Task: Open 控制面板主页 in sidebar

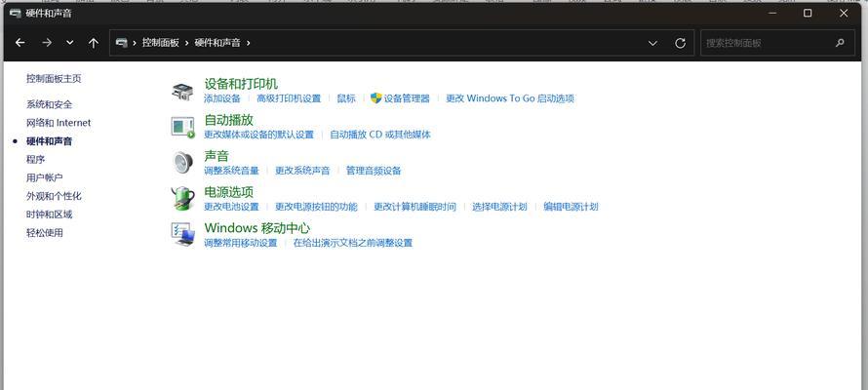Action: point(54,79)
